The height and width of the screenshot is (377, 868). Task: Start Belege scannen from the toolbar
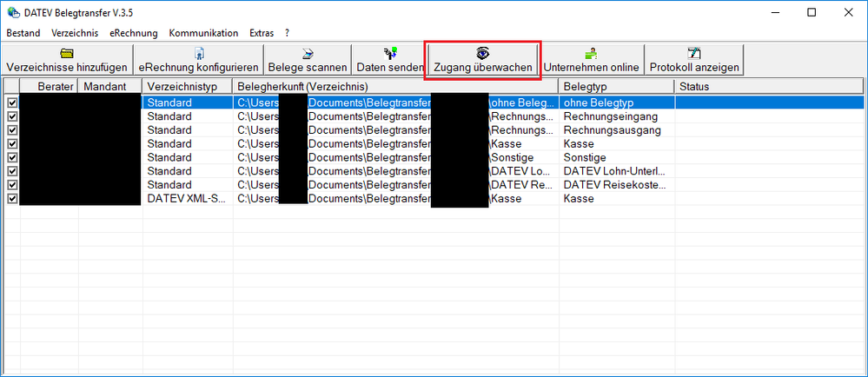[308, 53]
